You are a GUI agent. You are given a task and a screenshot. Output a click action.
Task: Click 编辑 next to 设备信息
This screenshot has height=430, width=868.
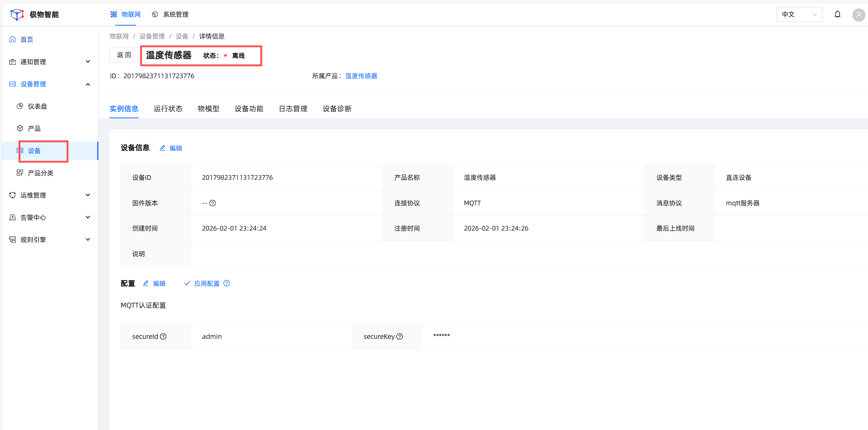coord(175,148)
